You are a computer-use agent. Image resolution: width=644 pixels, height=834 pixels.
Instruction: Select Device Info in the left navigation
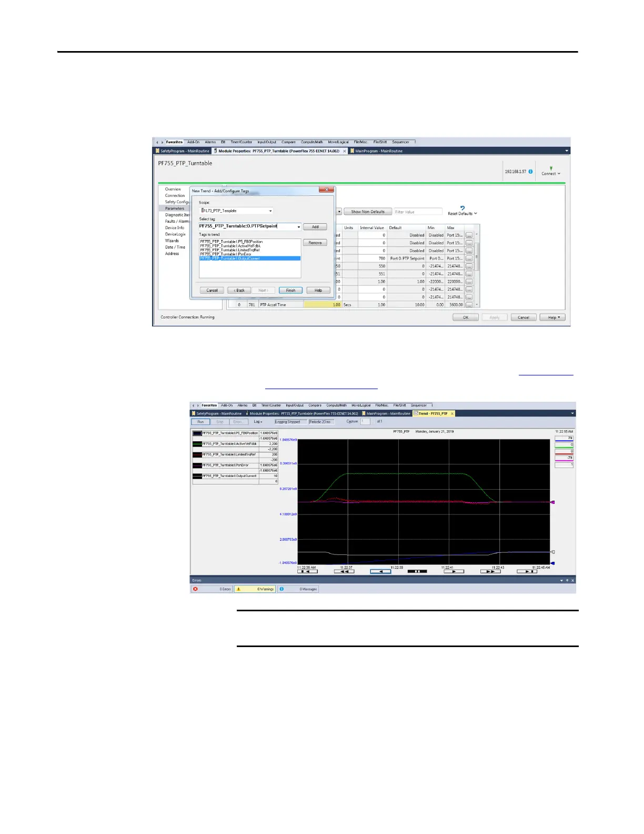click(175, 228)
